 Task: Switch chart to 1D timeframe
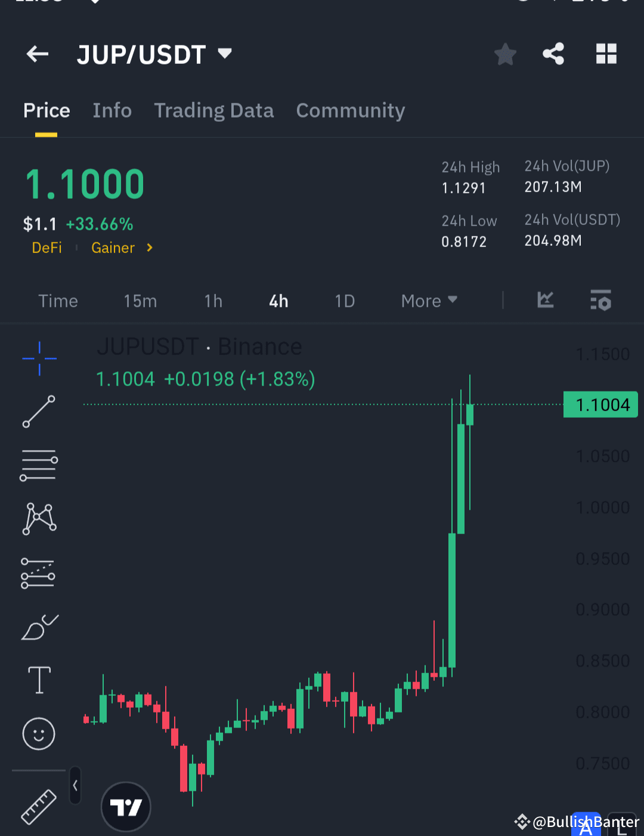coord(345,301)
